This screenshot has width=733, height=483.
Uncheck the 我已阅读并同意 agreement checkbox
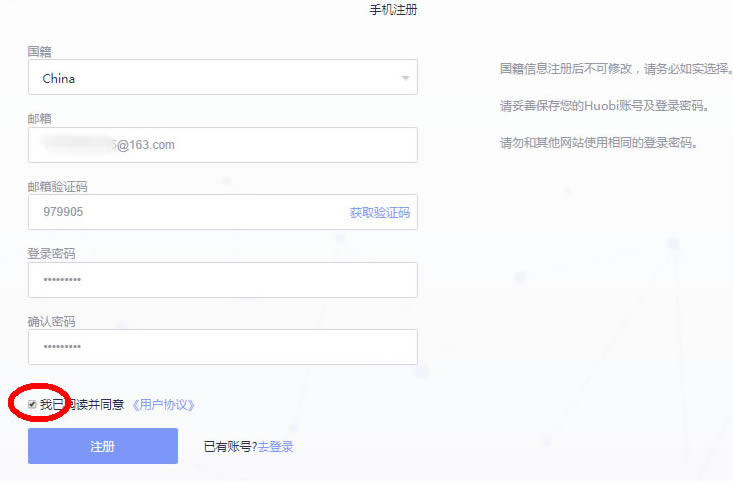coord(32,404)
